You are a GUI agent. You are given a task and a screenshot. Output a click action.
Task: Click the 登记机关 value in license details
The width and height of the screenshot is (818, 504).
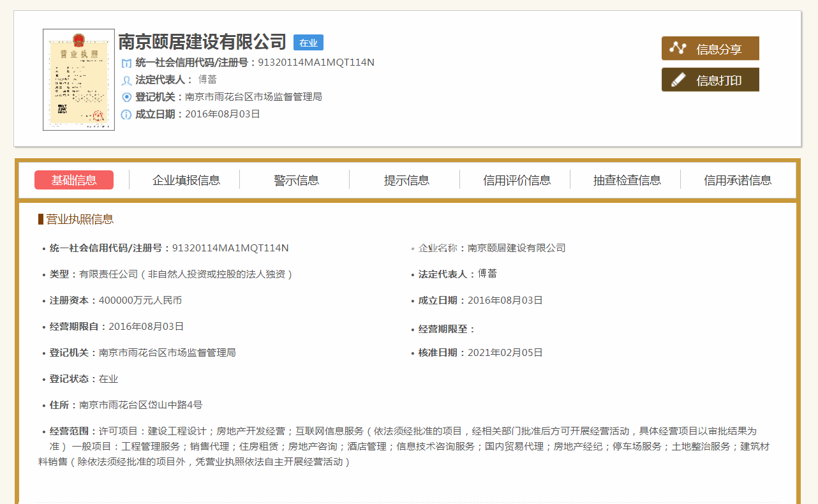tap(167, 353)
